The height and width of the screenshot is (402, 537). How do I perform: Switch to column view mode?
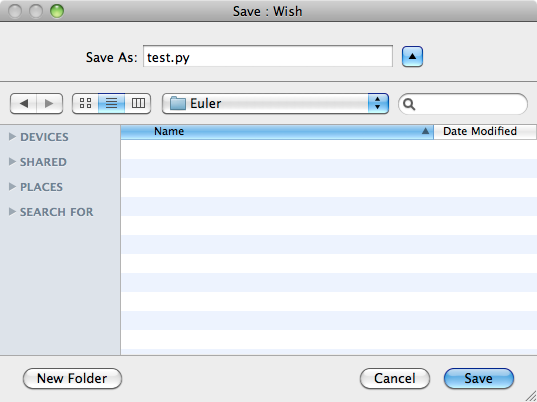[x=138, y=103]
